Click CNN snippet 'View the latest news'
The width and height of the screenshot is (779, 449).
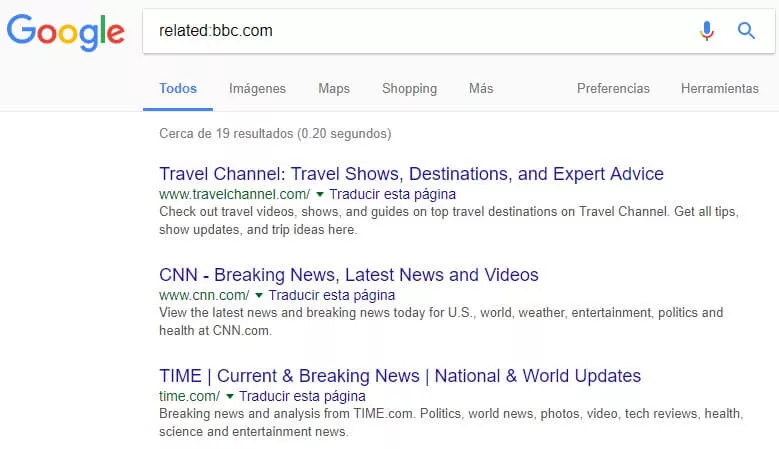441,321
